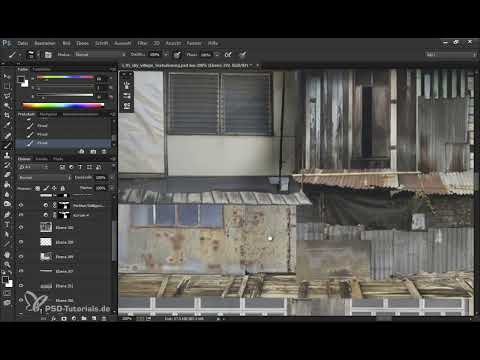Create a new layer group

(84, 319)
